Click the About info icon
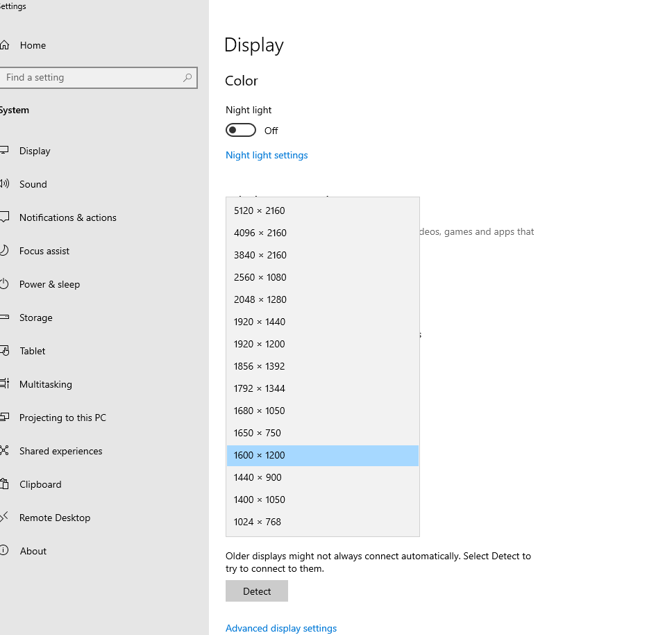The height and width of the screenshot is (635, 672). pyautogui.click(x=4, y=550)
